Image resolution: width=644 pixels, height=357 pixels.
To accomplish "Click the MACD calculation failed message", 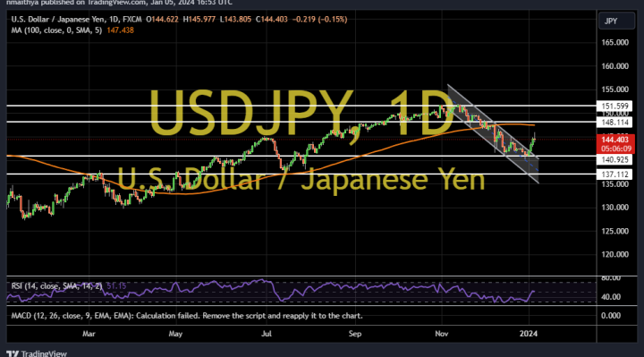I will (187, 316).
